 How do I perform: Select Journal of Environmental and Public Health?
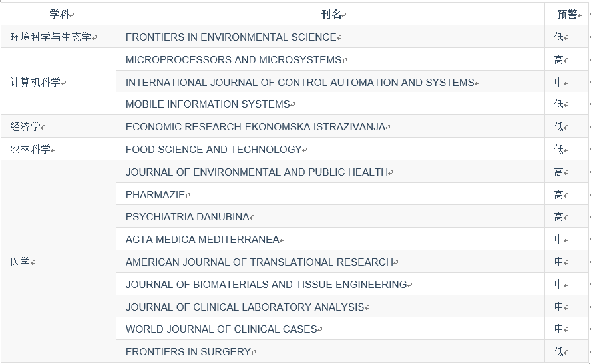[257, 172]
